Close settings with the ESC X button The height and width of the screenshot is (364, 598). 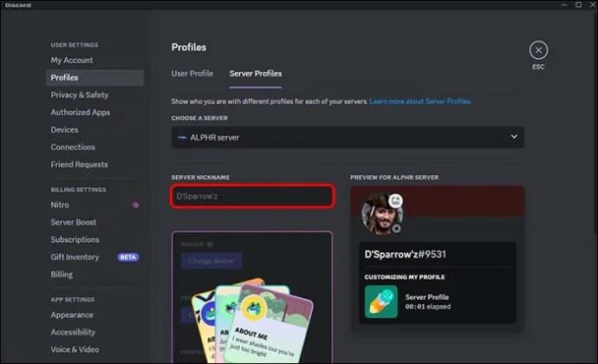click(x=538, y=50)
